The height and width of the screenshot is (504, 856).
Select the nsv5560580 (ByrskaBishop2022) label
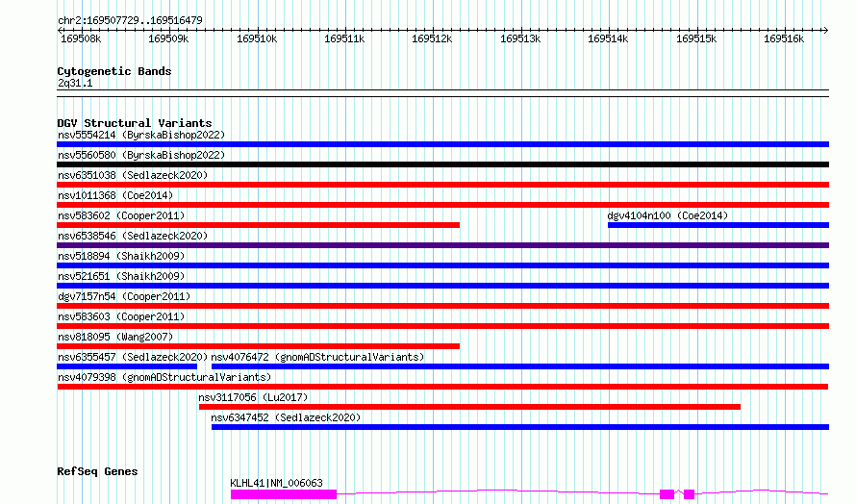point(141,155)
